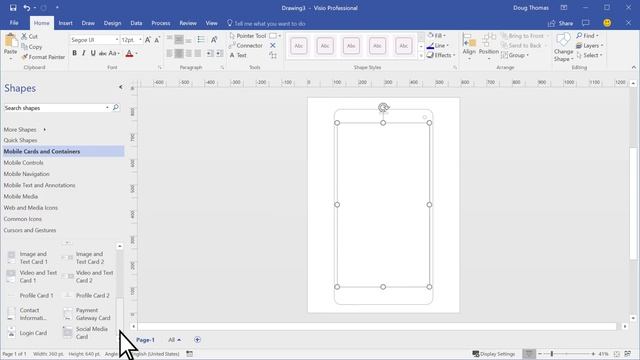Image resolution: width=640 pixels, height=360 pixels.
Task: Open the Group dropdown
Action: click(x=515, y=55)
